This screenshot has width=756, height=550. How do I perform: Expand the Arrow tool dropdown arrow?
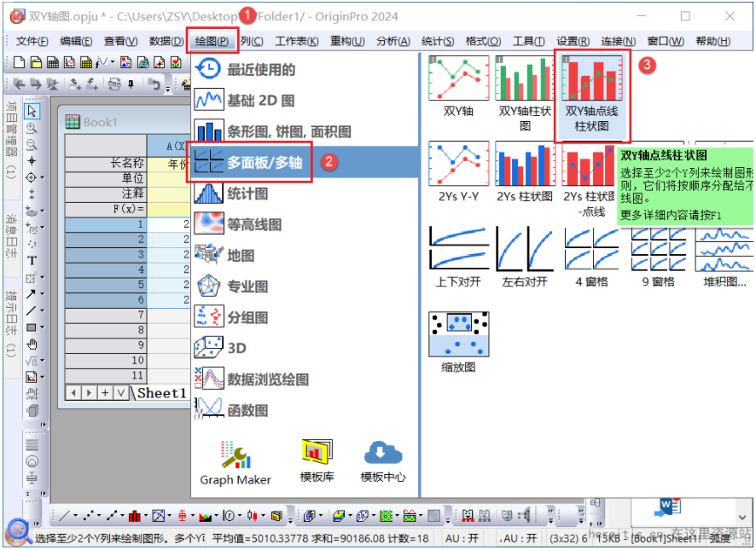(43, 294)
